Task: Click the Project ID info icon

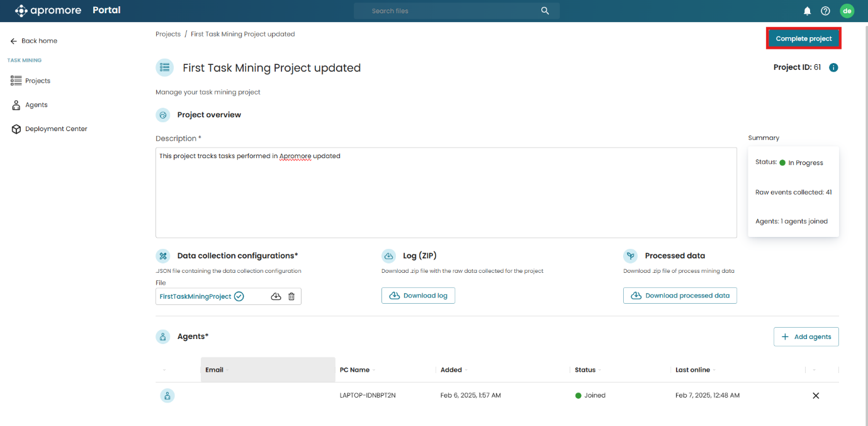Action: pyautogui.click(x=833, y=67)
